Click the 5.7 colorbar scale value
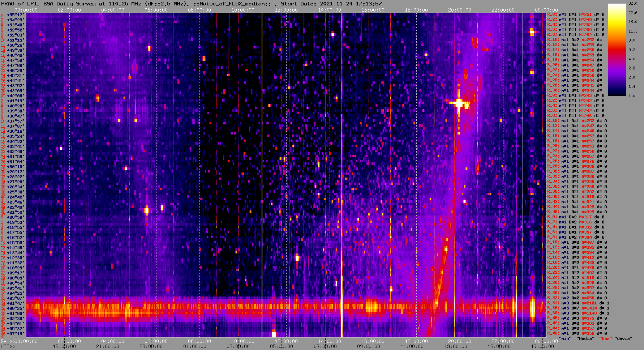This screenshot has width=644, height=350. point(632,50)
